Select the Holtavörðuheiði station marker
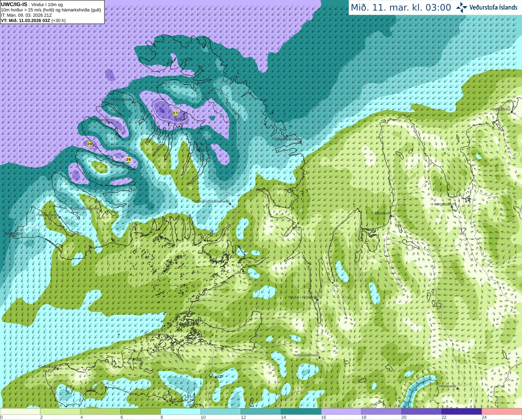 319,358
